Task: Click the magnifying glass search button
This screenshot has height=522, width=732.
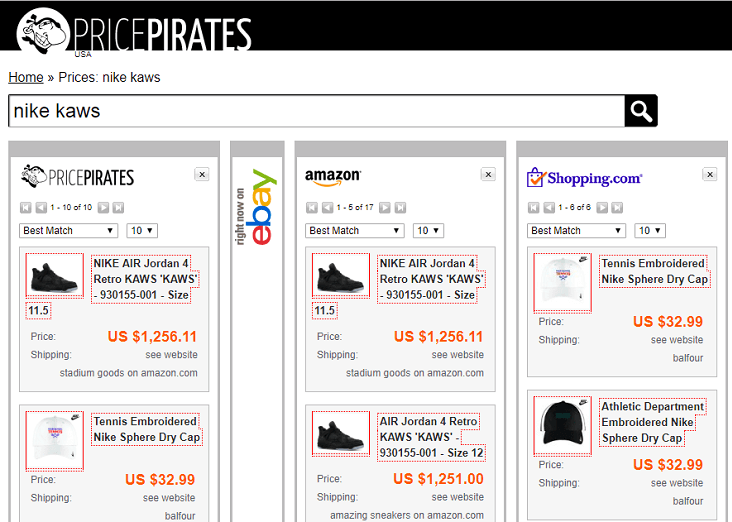Action: [x=641, y=111]
